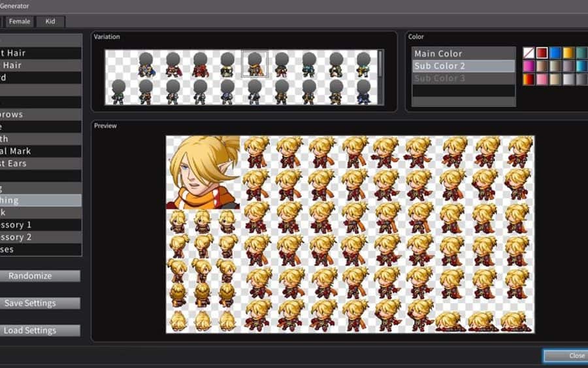Click the character face portrait in Preview

coord(203,173)
